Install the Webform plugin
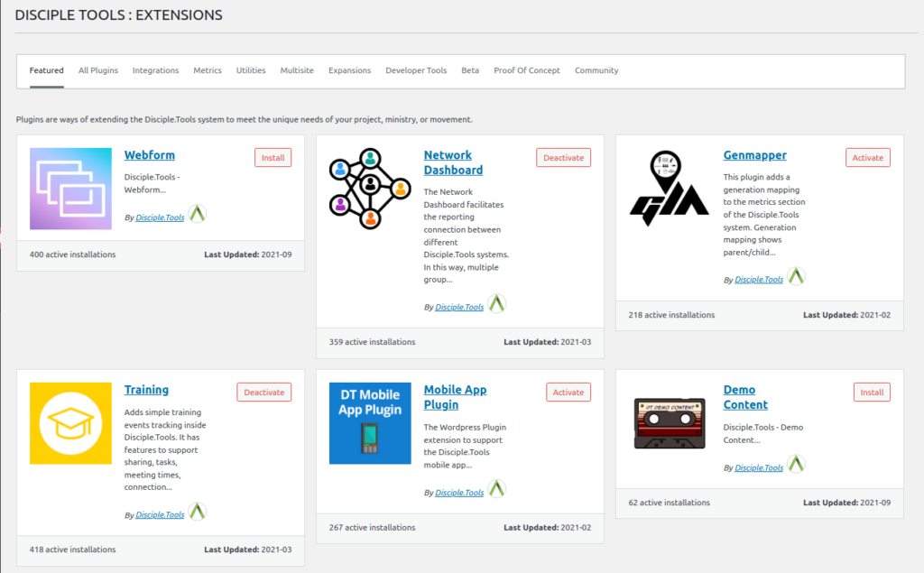Screen dimensions: 924x573 coord(273,157)
